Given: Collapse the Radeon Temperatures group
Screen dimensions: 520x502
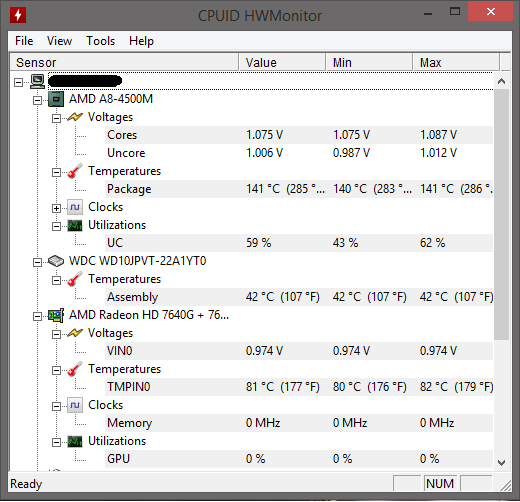Looking at the screenshot, I should [56, 370].
